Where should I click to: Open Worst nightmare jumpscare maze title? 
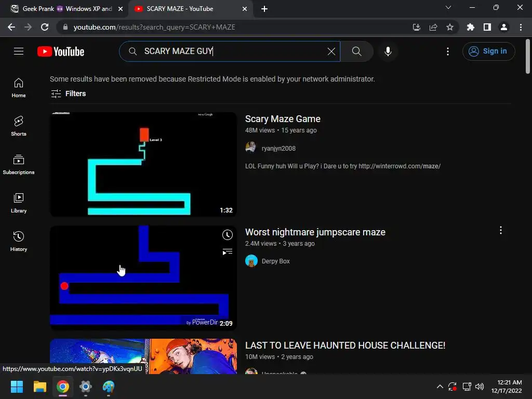point(315,232)
